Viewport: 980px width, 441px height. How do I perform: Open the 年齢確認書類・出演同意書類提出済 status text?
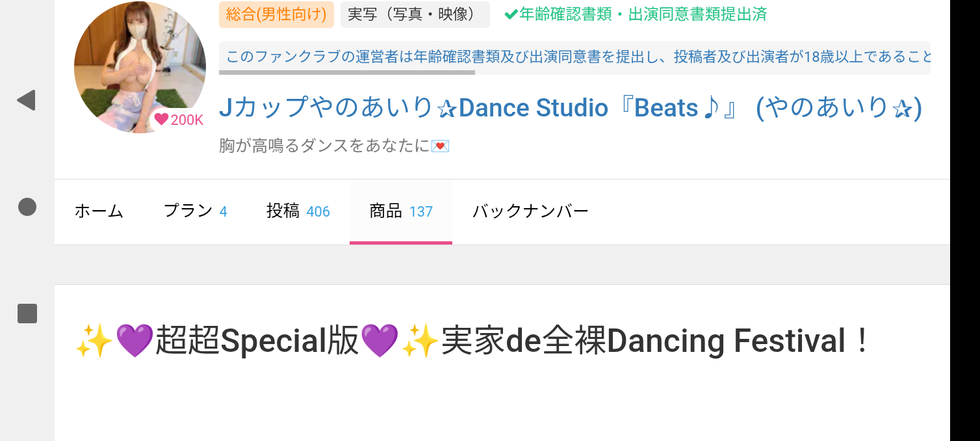(643, 14)
